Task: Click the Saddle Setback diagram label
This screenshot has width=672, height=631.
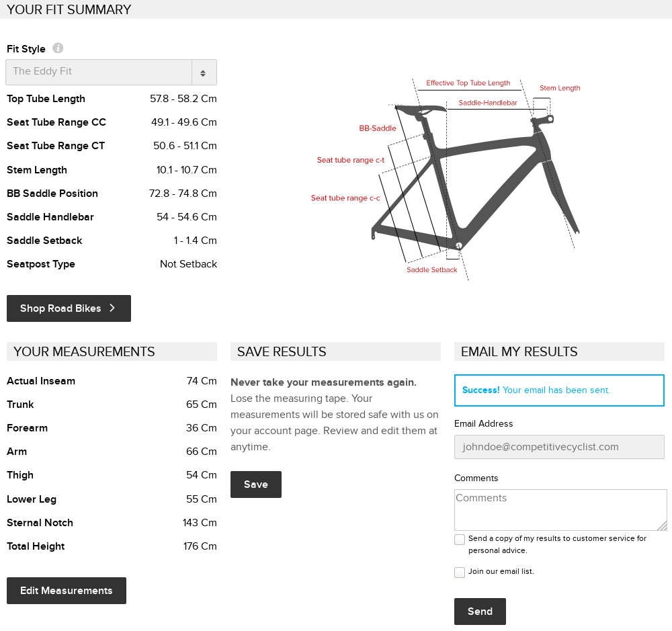Action: click(432, 269)
